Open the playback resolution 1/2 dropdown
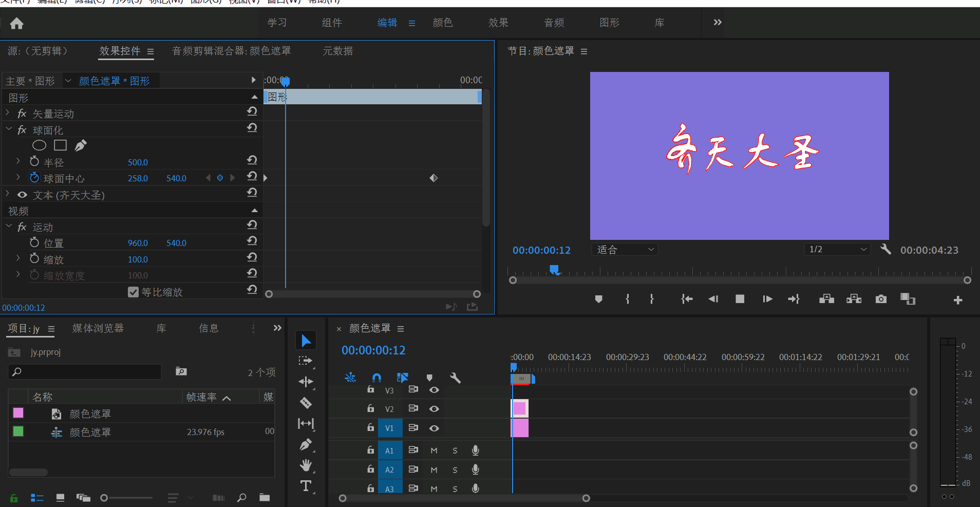Viewport: 980px width, 507px height. 836,249
